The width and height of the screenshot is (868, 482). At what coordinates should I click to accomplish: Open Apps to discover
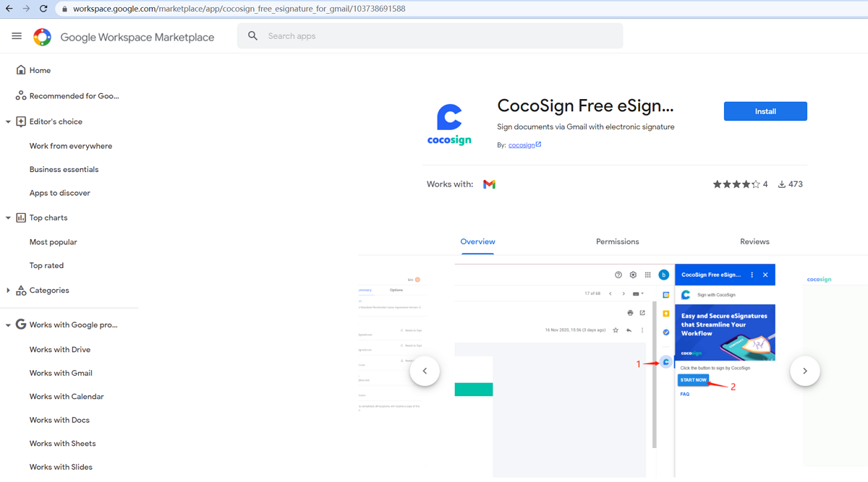click(59, 193)
